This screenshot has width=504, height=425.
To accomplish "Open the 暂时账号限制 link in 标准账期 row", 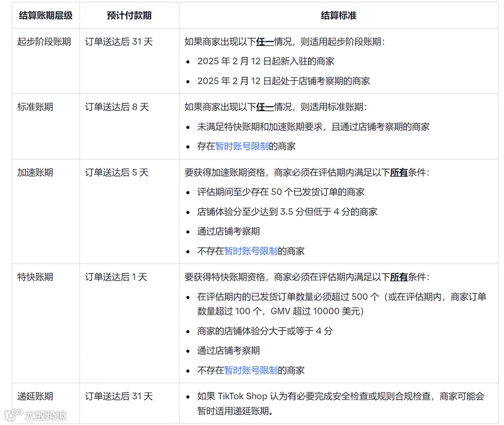I will tap(242, 146).
